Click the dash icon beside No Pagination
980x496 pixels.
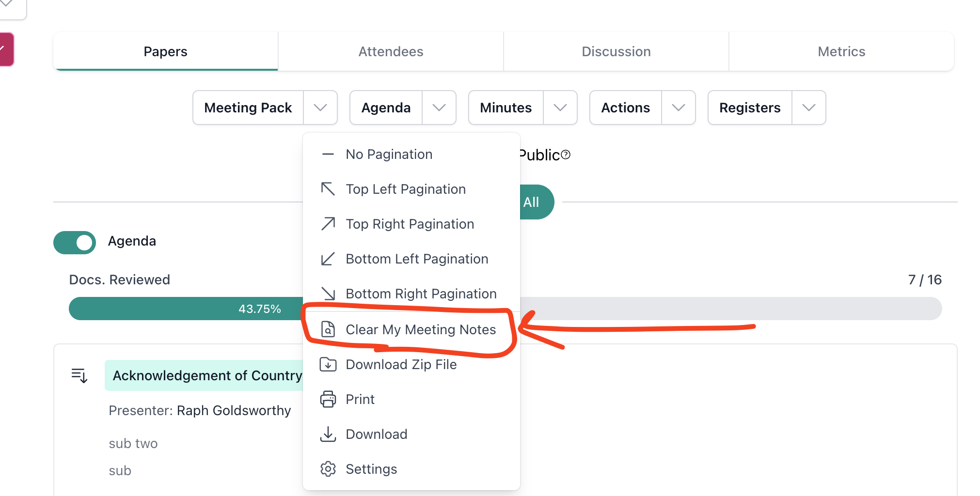click(328, 154)
